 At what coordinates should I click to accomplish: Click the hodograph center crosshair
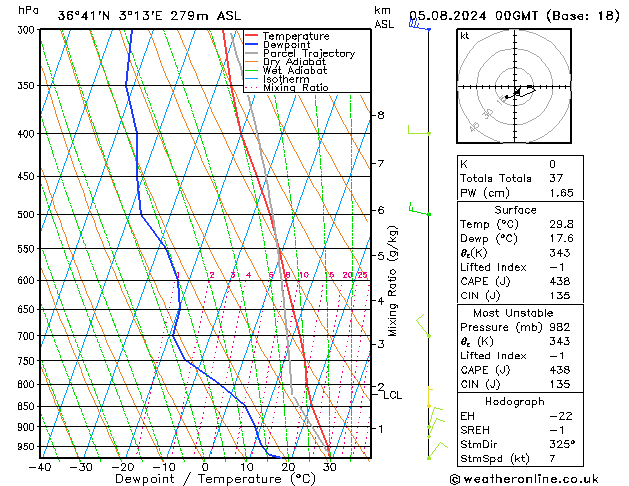[514, 87]
